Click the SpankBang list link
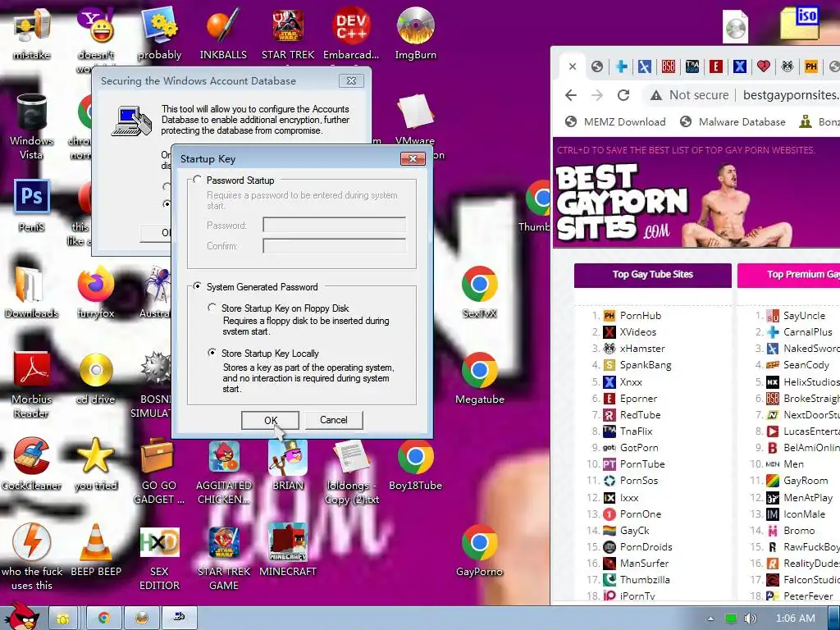 tap(645, 365)
